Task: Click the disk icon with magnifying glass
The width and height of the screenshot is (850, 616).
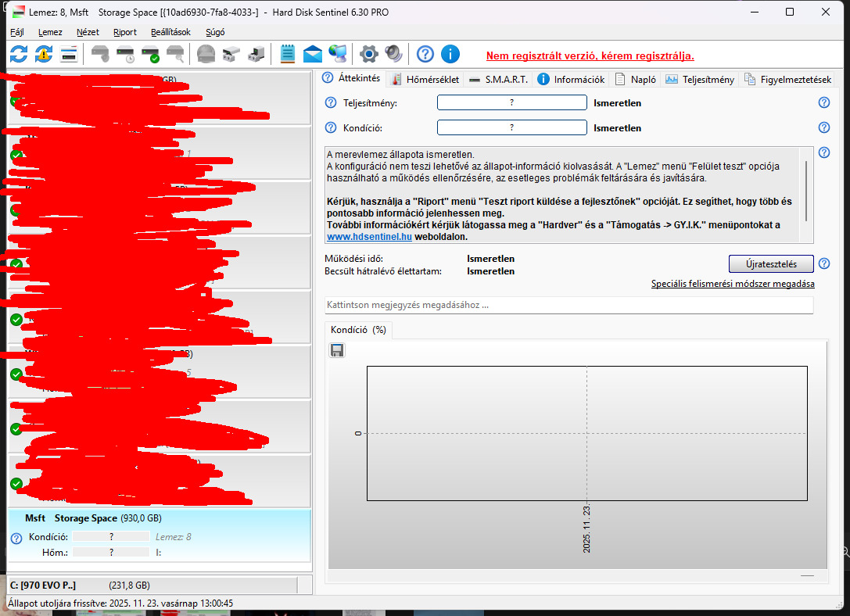Action: pos(175,54)
